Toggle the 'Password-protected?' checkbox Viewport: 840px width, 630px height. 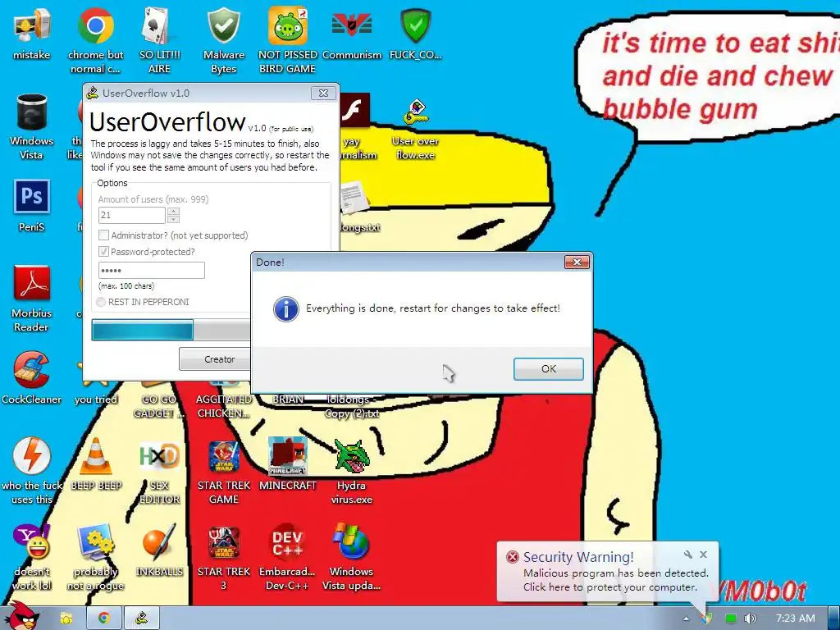click(x=104, y=251)
